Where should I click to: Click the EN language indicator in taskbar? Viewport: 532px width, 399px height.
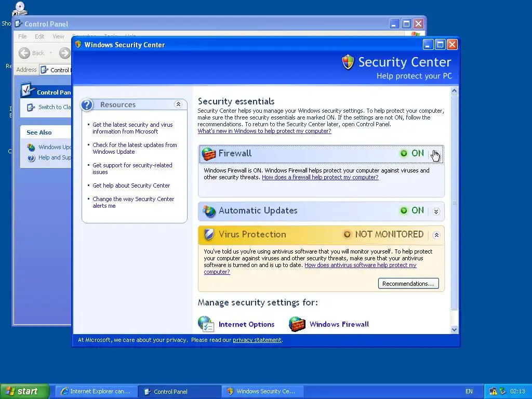tap(469, 391)
